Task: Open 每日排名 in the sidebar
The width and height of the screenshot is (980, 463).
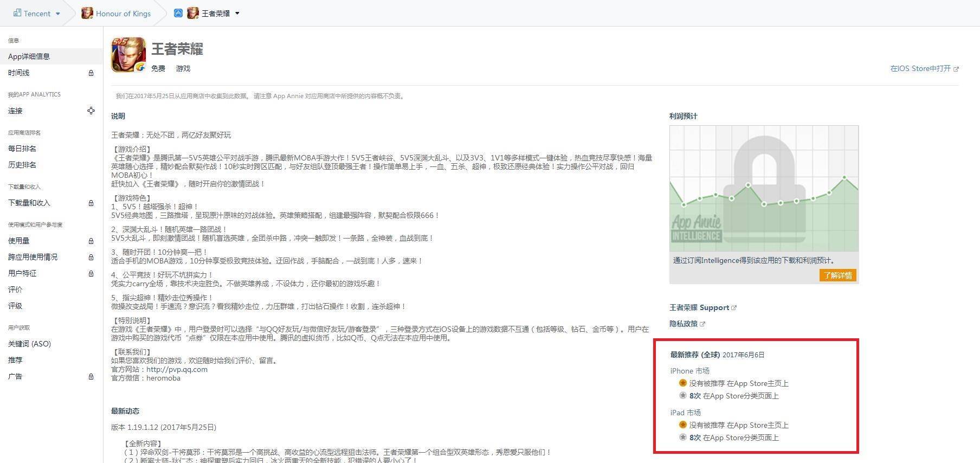Action: pyautogui.click(x=22, y=149)
